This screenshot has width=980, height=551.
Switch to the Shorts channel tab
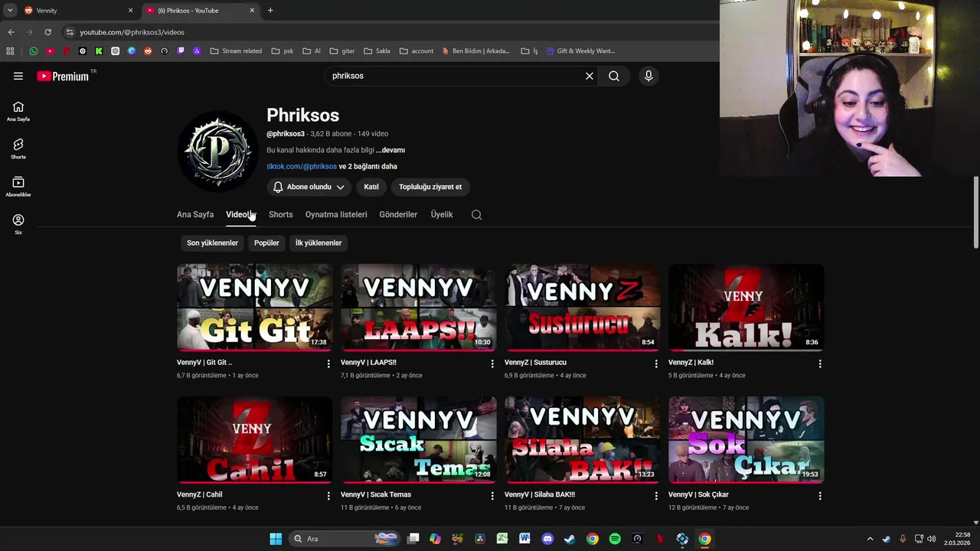click(x=281, y=214)
